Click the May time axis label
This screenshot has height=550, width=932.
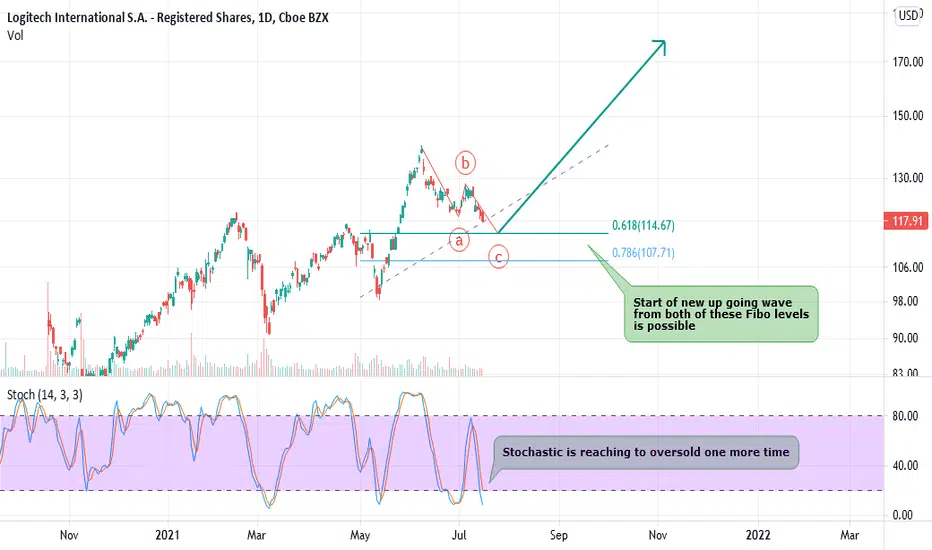[x=360, y=535]
